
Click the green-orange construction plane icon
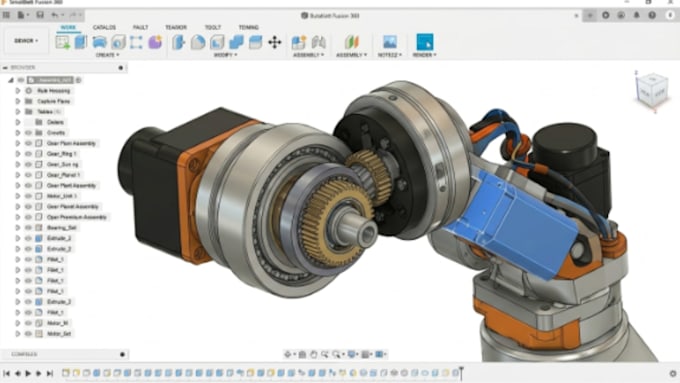pos(352,42)
